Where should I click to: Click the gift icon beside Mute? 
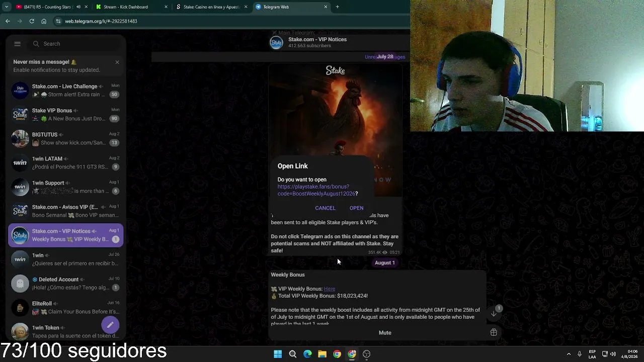click(494, 332)
